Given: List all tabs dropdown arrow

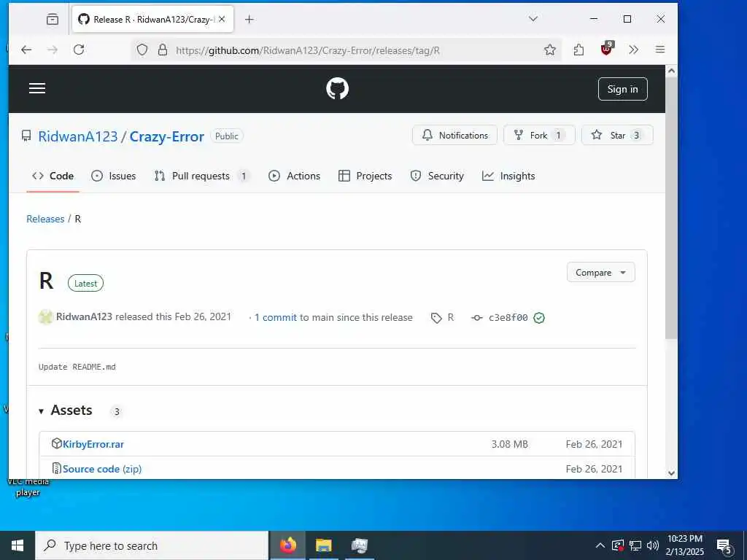Looking at the screenshot, I should coord(533,19).
